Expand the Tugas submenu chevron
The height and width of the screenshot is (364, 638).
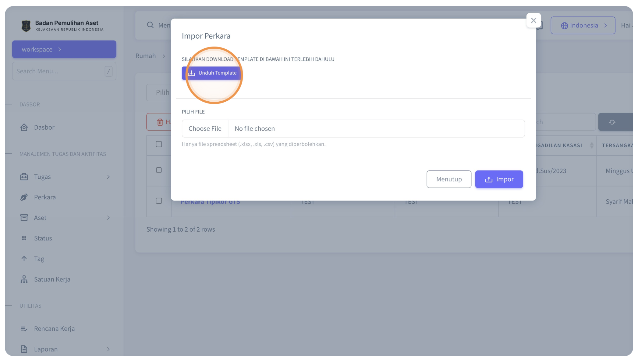(x=108, y=177)
